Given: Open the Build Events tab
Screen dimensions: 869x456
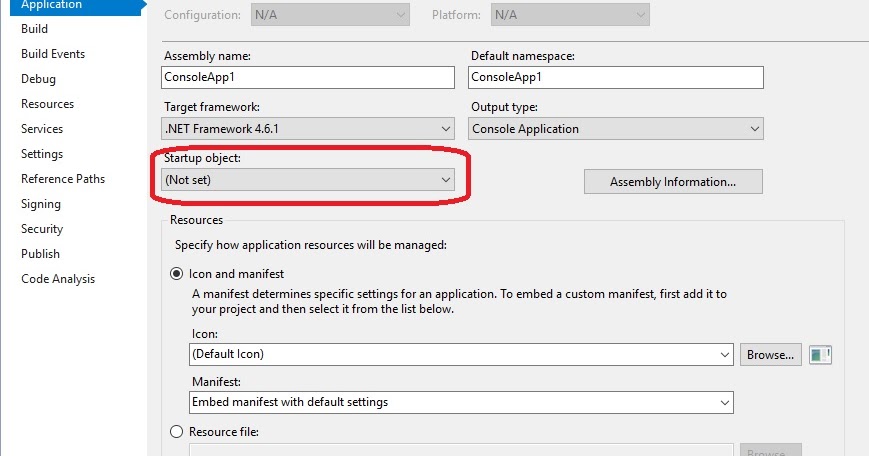Looking at the screenshot, I should (x=53, y=54).
